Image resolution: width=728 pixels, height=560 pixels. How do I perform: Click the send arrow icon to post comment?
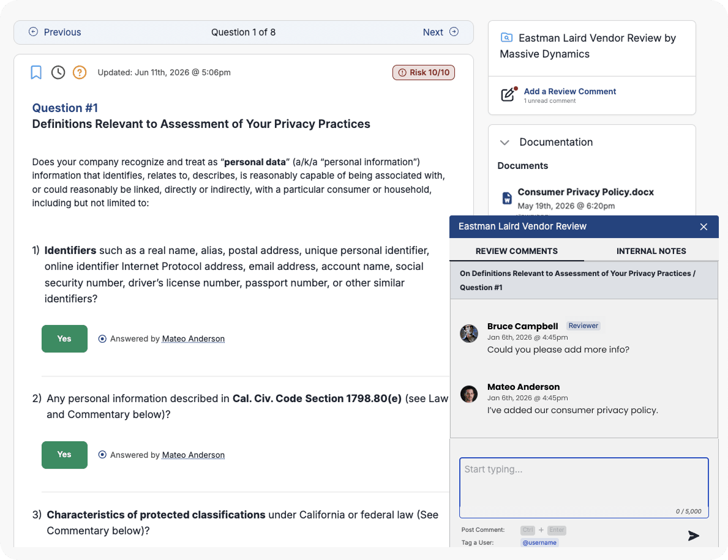point(693,536)
